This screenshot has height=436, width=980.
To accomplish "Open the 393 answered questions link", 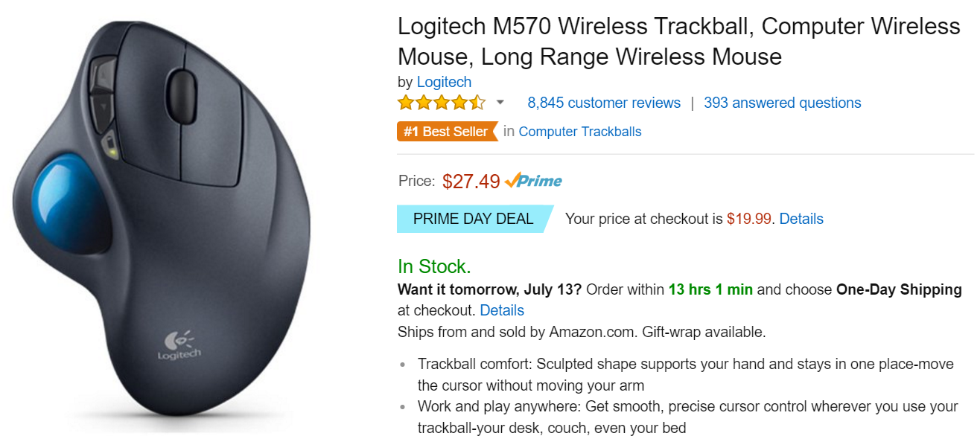I will point(782,103).
